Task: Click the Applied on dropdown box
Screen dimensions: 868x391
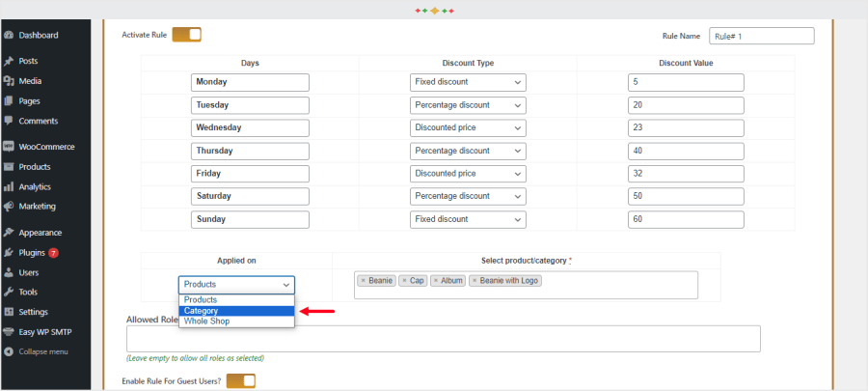Action: (236, 285)
